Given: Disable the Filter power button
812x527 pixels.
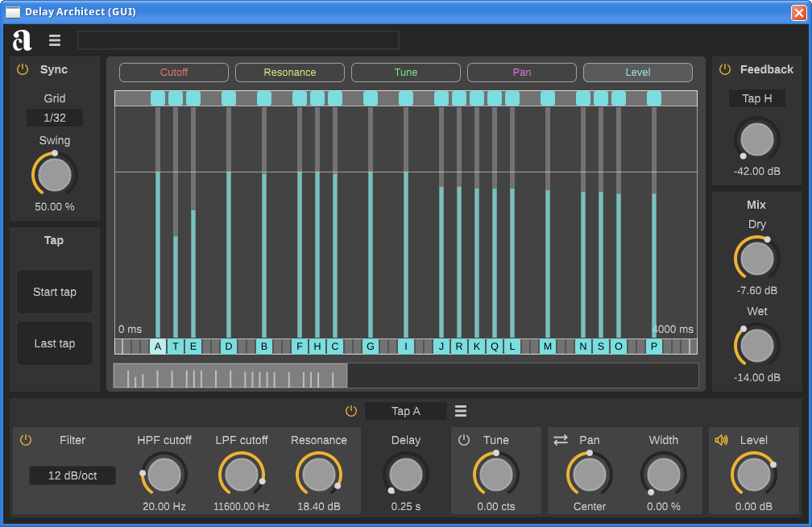Looking at the screenshot, I should point(26,440).
